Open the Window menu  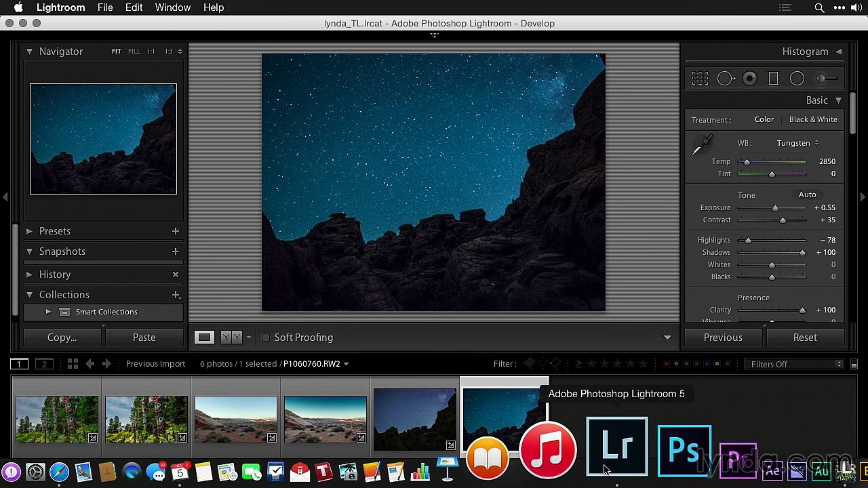tap(173, 7)
